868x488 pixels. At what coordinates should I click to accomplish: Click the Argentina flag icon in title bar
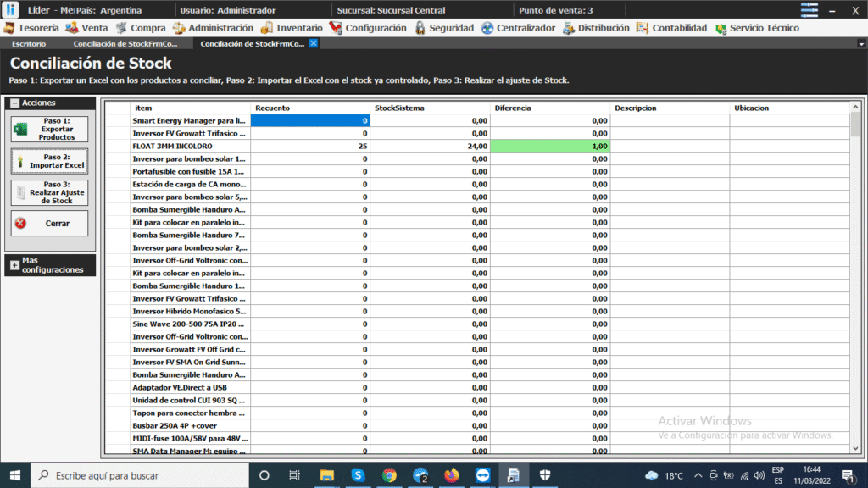click(810, 9)
